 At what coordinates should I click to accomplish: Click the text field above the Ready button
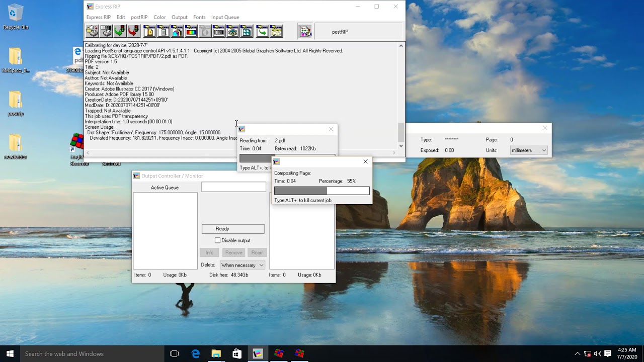tap(233, 187)
